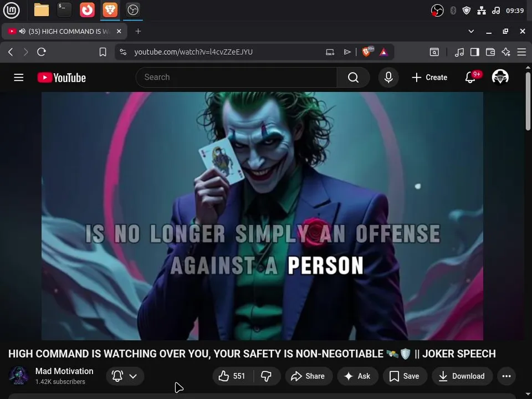Screen dimensions: 532x399
Task: Click the share/send arrow in address bar
Action: (347, 52)
